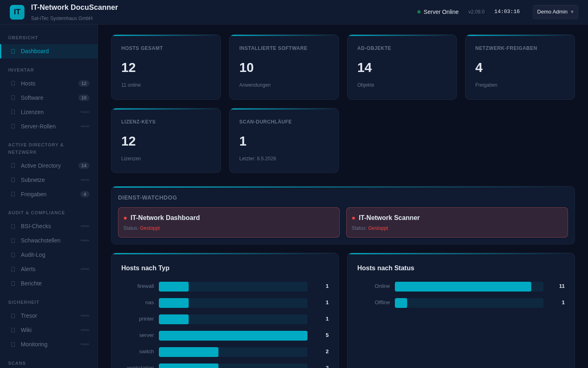Open the Installierte Software stat card
The height and width of the screenshot is (368, 588).
[x=284, y=67]
